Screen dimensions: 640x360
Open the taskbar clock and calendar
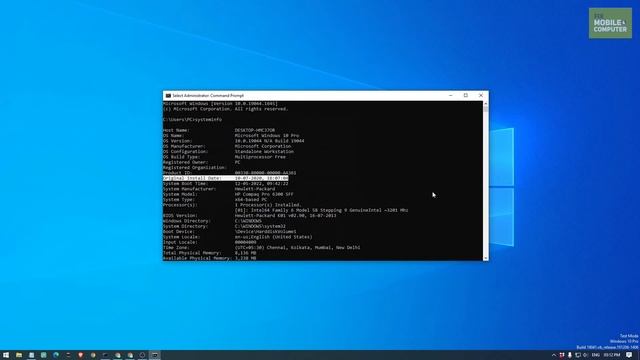pos(612,355)
